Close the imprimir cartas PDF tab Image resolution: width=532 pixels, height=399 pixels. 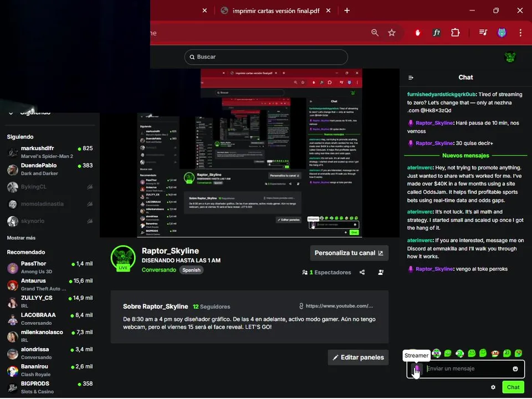[328, 11]
